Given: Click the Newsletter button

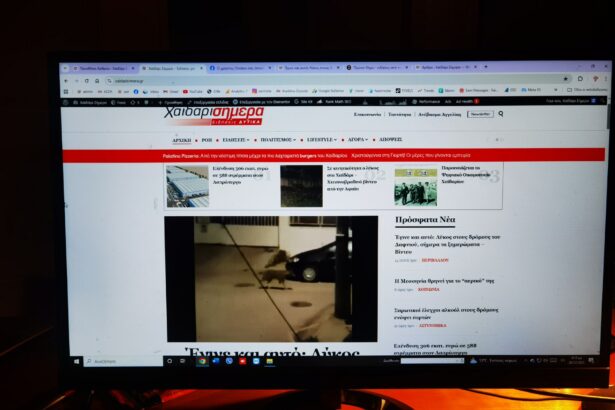Looking at the screenshot, I should pos(480,114).
